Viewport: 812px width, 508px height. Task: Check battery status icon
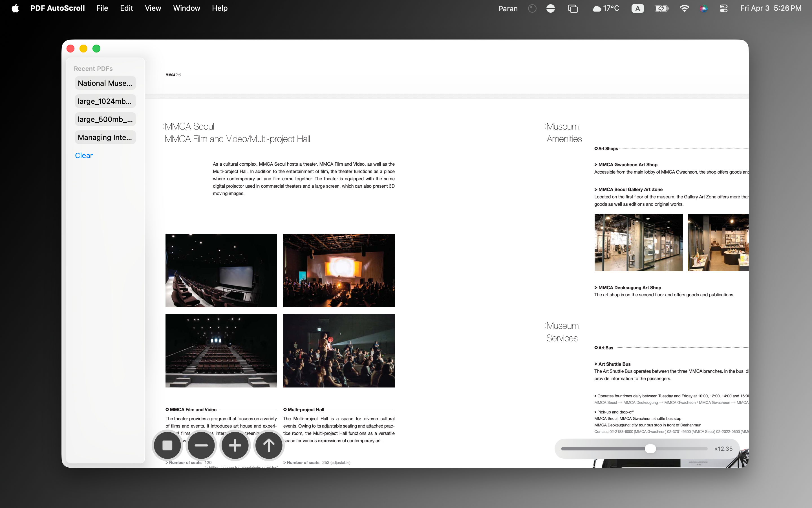point(662,8)
